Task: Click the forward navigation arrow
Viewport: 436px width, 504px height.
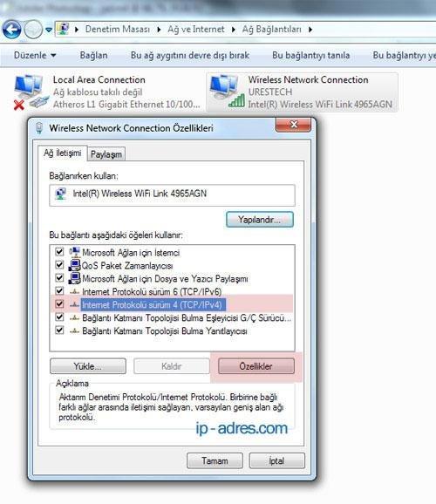Action: (x=33, y=30)
